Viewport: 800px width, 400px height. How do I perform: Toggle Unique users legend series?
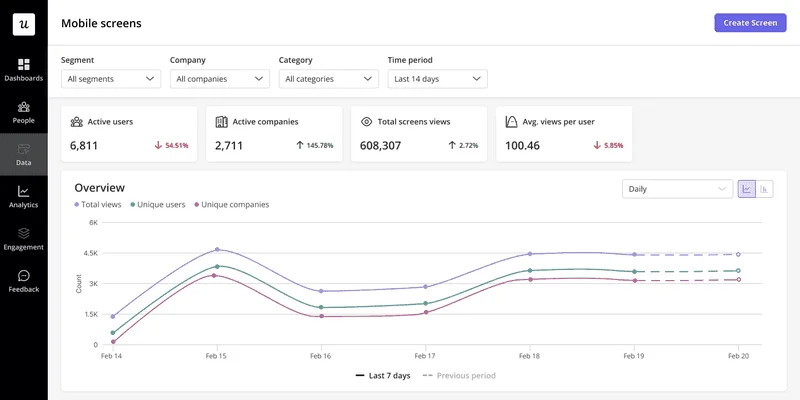pyautogui.click(x=158, y=205)
